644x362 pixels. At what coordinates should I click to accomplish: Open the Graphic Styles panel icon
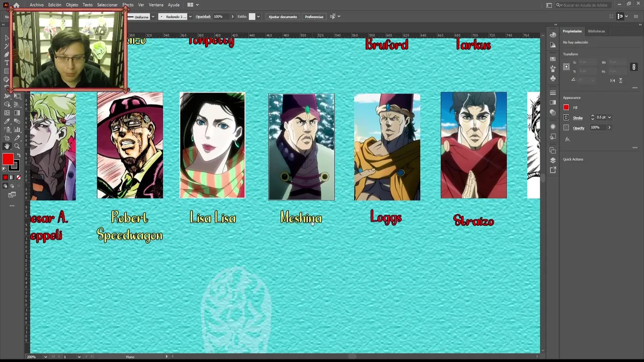553,136
